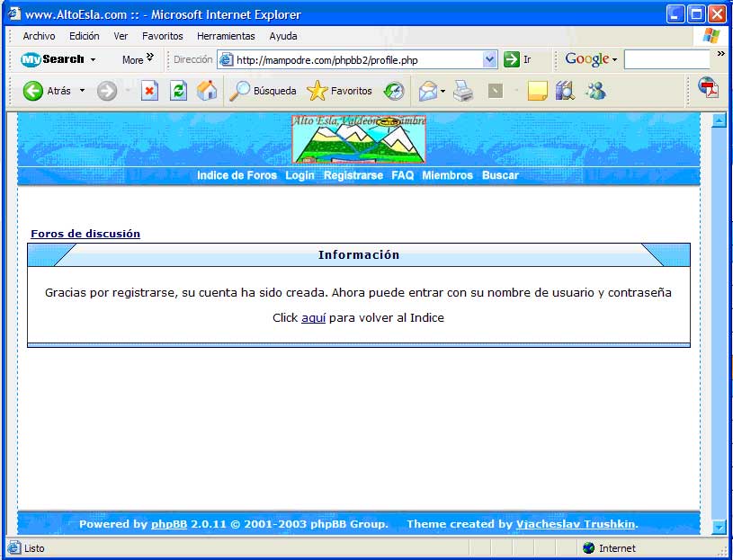The image size is (733, 560).
Task: Follow the 'Foros de discusión' link
Action: pos(85,234)
